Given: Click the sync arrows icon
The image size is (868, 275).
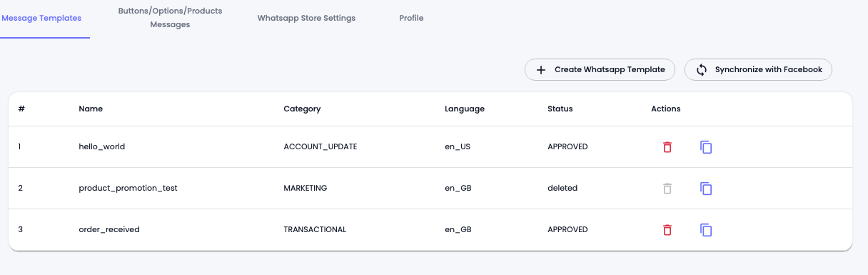Looking at the screenshot, I should [702, 70].
